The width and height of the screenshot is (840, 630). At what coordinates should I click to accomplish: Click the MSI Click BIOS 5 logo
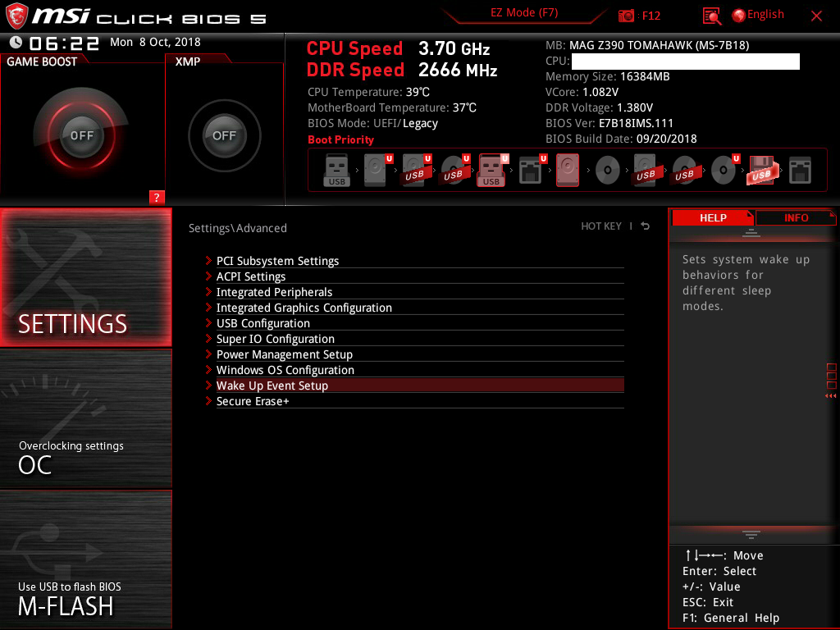(x=135, y=16)
